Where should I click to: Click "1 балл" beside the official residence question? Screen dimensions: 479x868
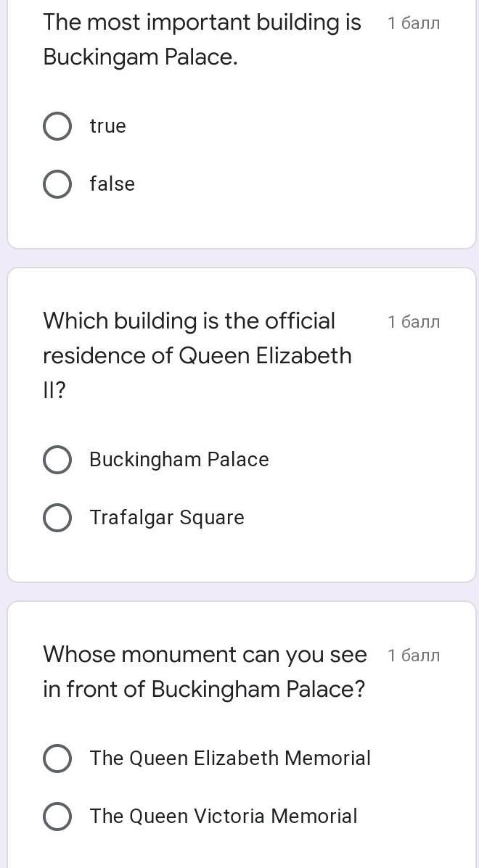point(414,322)
